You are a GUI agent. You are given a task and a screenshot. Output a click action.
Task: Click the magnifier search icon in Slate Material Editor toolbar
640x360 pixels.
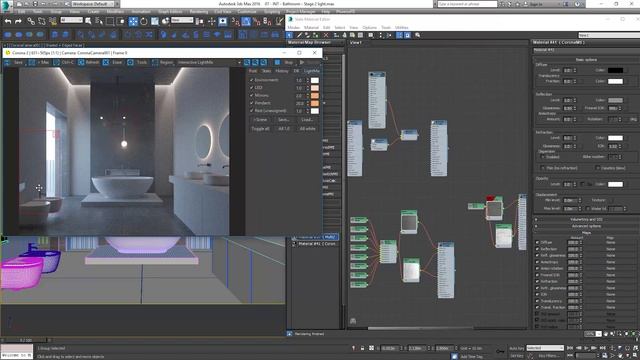tap(418, 35)
